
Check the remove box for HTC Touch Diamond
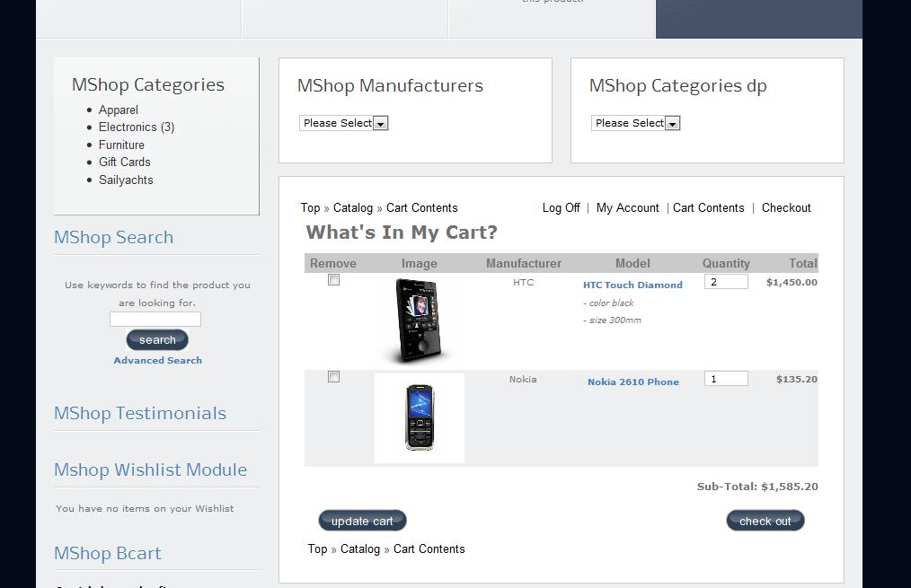pos(333,280)
